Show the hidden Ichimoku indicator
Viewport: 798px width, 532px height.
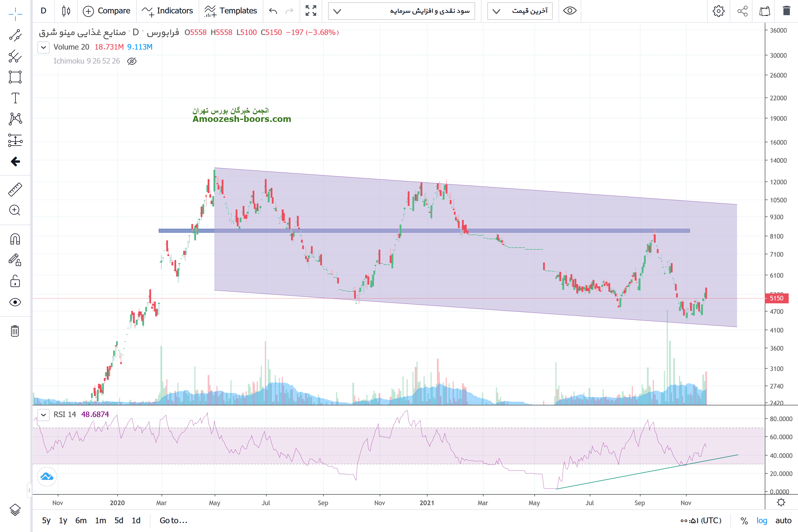point(132,61)
